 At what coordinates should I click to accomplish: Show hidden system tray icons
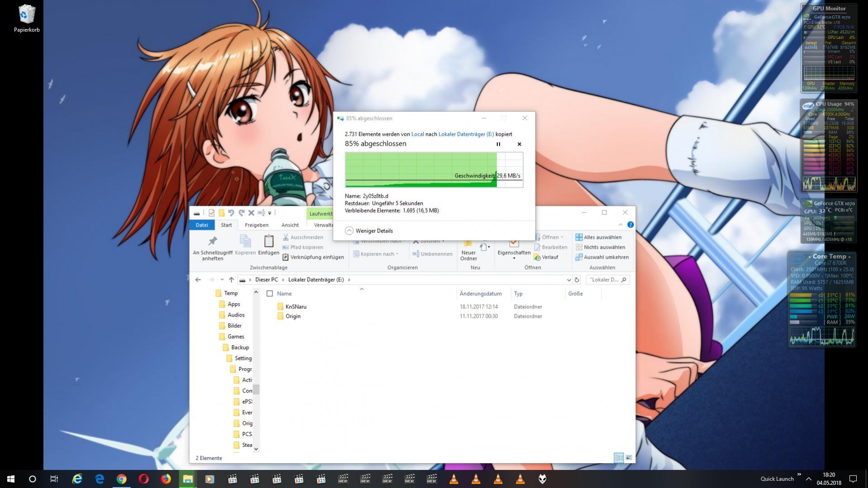809,479
